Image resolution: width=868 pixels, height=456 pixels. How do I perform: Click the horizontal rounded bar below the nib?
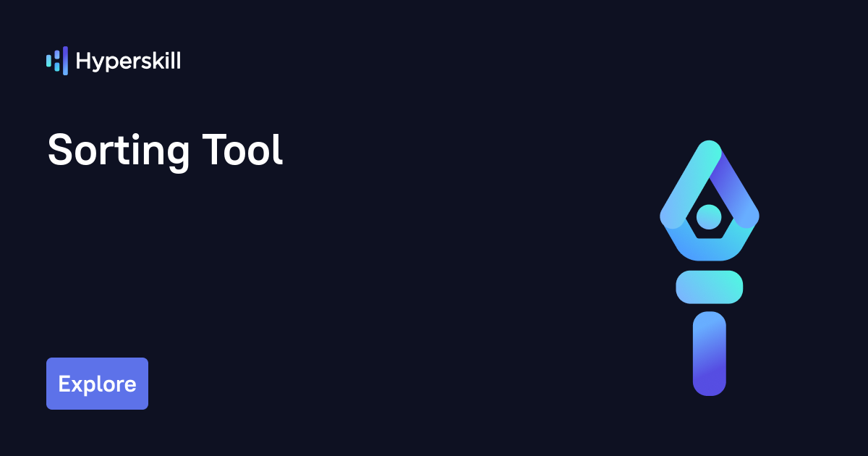click(709, 287)
